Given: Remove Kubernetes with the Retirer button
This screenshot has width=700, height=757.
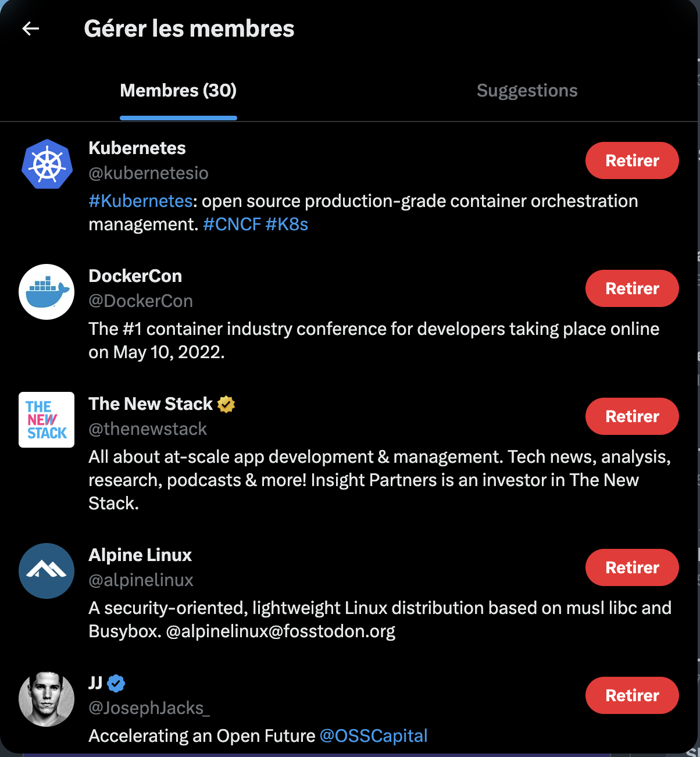Looking at the screenshot, I should pos(632,160).
